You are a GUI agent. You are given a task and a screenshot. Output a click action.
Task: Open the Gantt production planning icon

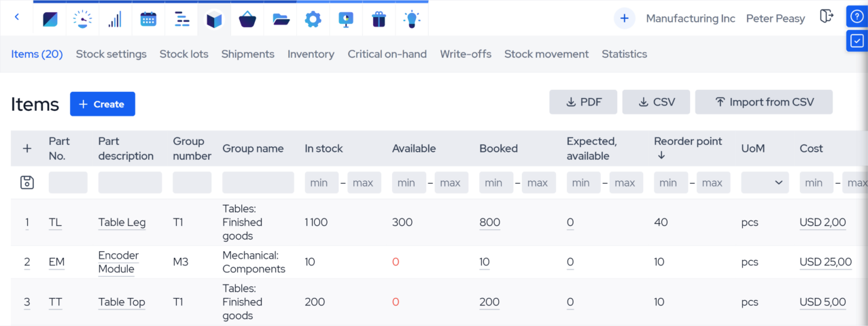(181, 19)
